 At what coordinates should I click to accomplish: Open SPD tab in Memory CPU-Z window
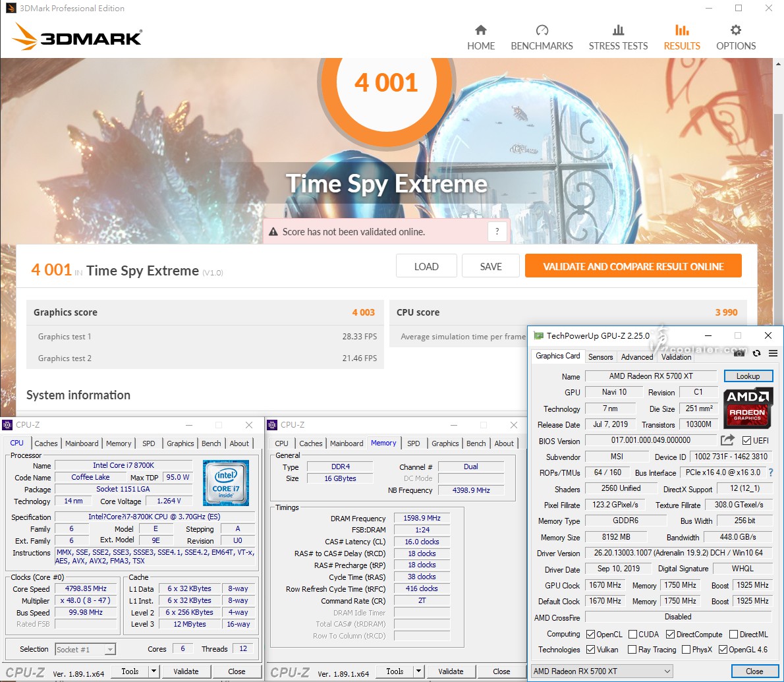(x=414, y=443)
